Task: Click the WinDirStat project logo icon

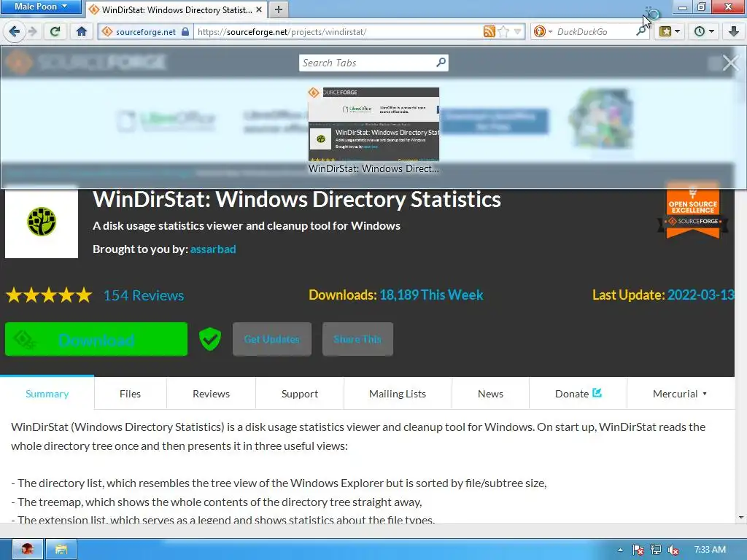Action: [x=42, y=222]
